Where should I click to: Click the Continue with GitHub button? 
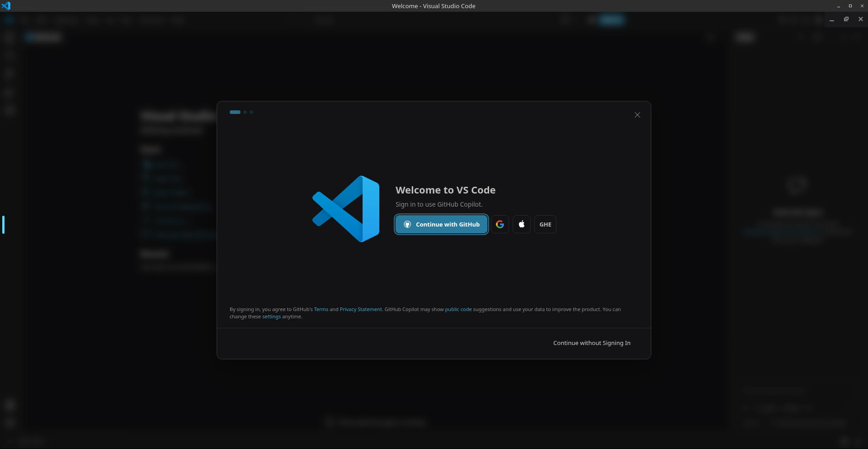(x=441, y=224)
